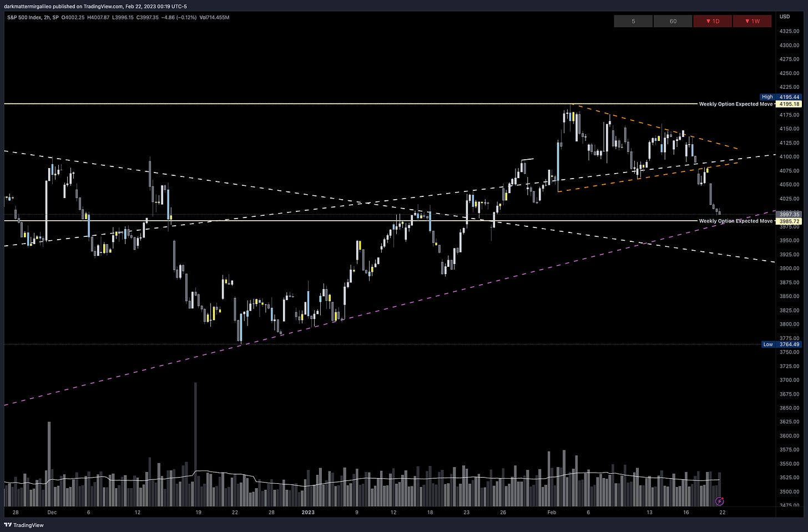Click the Weekly Option Expected Move label at 3985.72

pyautogui.click(x=736, y=221)
